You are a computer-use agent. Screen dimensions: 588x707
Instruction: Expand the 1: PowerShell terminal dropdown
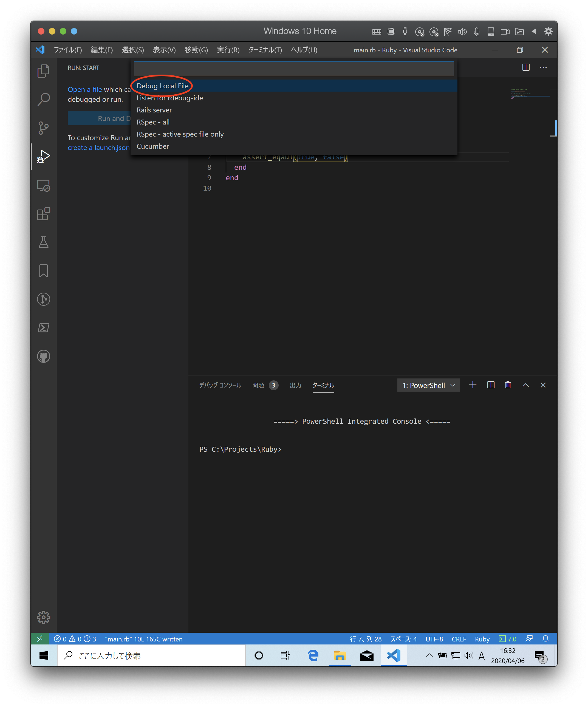[x=428, y=385]
